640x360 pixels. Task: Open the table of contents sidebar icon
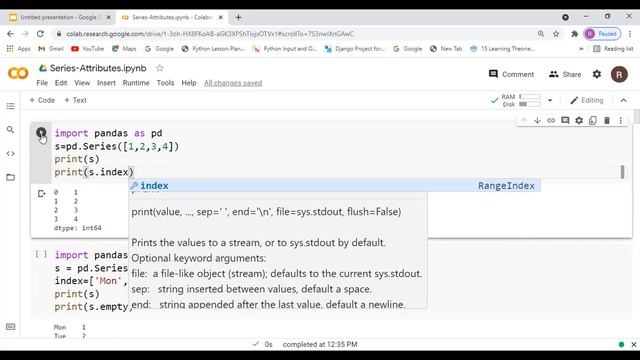(x=11, y=106)
